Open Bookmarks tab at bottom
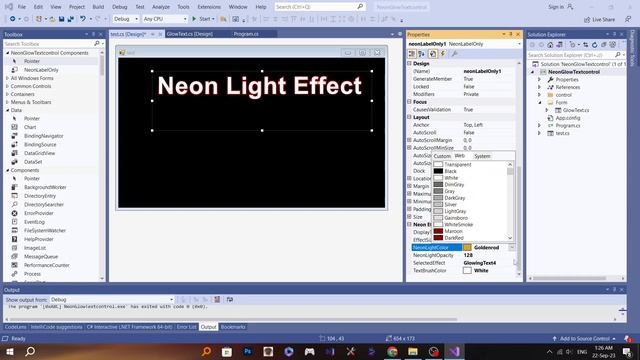Screen dimensions: 640x360 [233, 327]
